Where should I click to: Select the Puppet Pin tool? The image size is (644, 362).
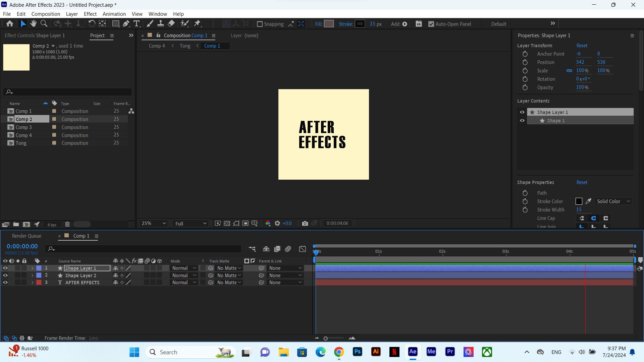click(198, 23)
